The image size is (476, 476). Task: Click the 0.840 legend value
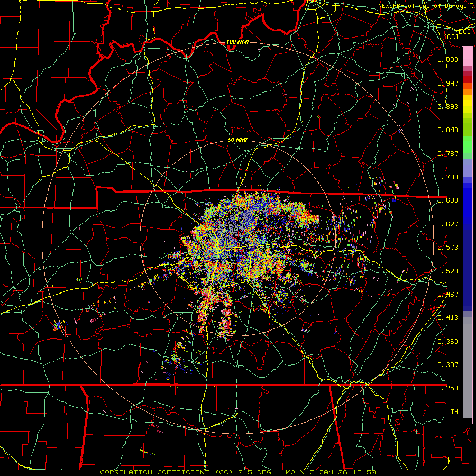click(x=448, y=130)
